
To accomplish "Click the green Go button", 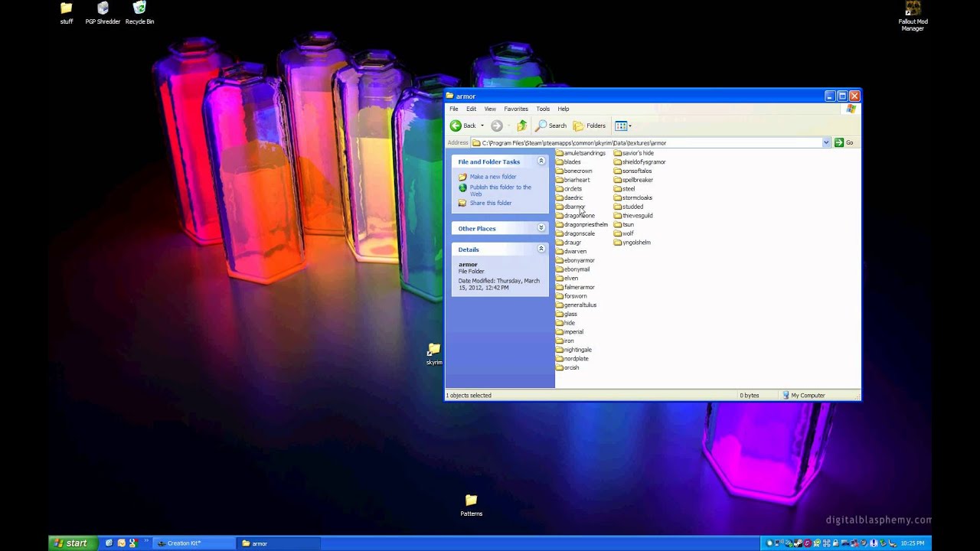I will 844,142.
